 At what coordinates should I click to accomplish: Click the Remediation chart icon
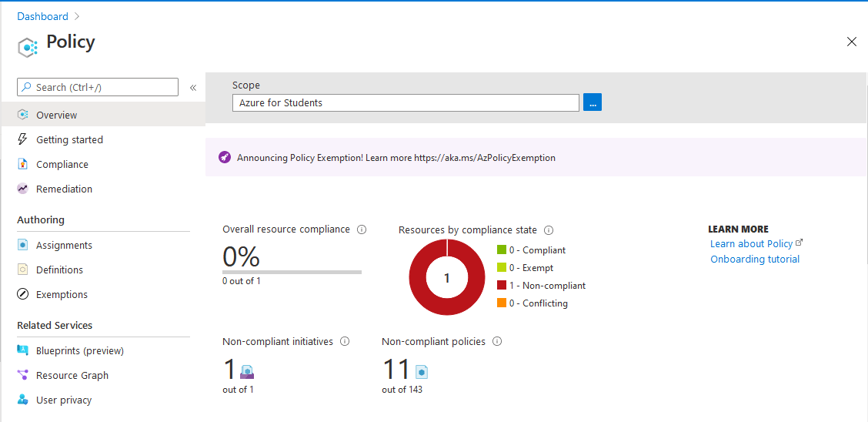[x=22, y=189]
